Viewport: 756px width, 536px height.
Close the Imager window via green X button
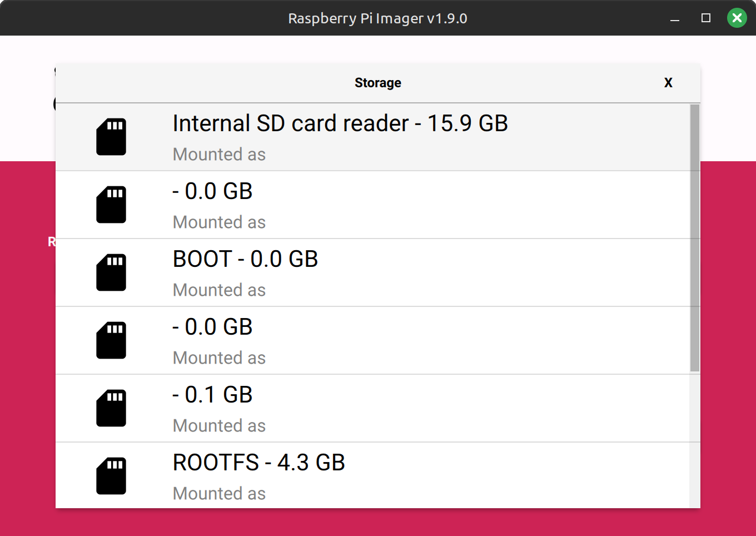coord(737,18)
